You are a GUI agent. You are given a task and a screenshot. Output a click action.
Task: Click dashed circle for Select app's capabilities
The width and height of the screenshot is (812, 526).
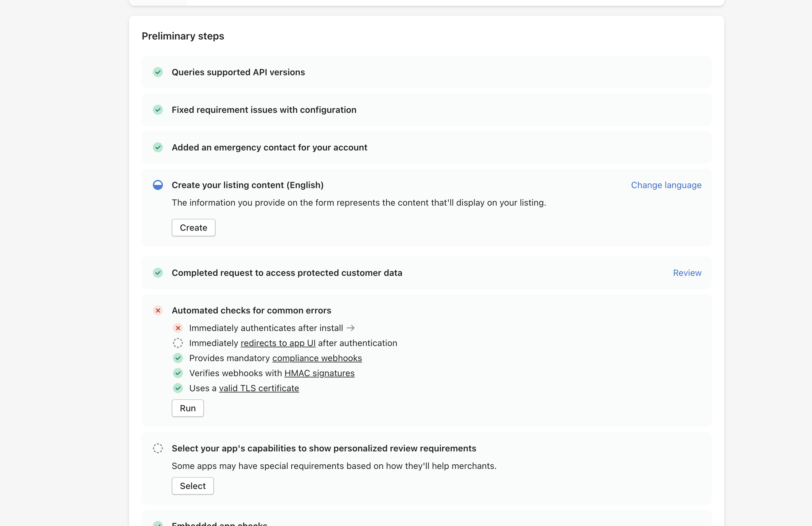click(158, 448)
